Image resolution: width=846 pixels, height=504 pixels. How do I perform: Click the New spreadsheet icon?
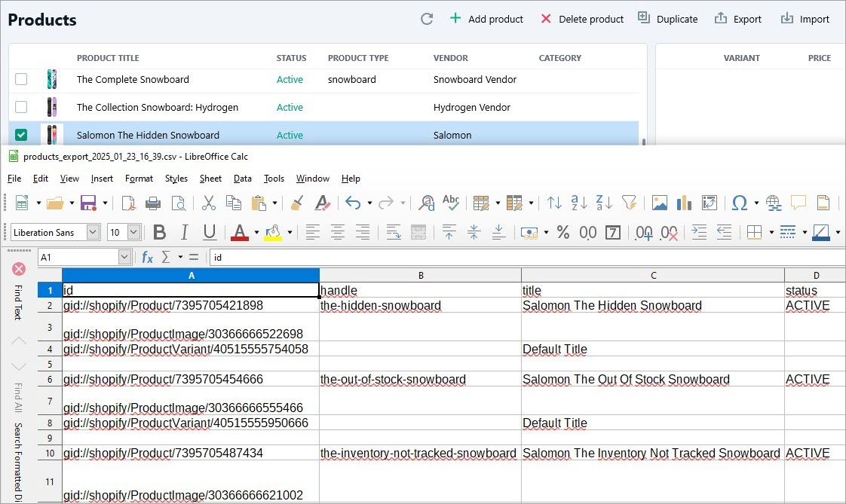22,203
